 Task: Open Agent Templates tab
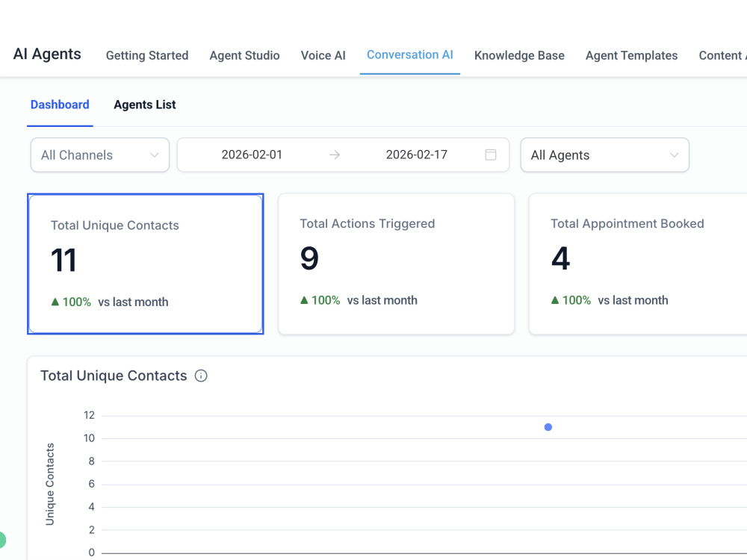(x=631, y=55)
